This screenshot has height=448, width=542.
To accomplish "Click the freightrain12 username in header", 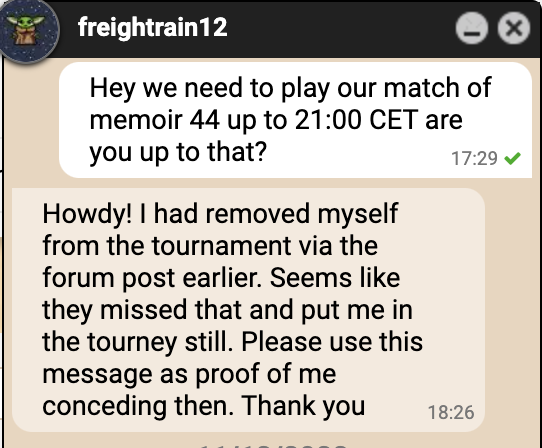I will point(152,27).
